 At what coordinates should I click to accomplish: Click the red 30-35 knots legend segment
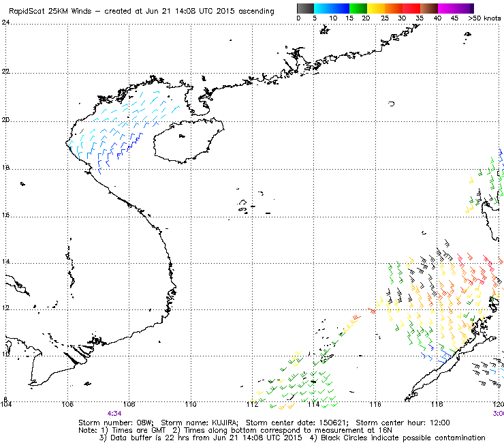411,8
